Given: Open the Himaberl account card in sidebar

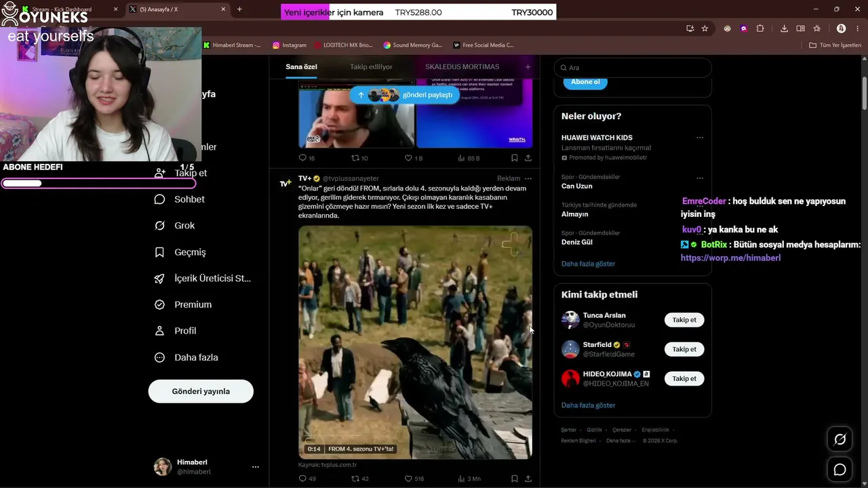Looking at the screenshot, I should pyautogui.click(x=206, y=467).
